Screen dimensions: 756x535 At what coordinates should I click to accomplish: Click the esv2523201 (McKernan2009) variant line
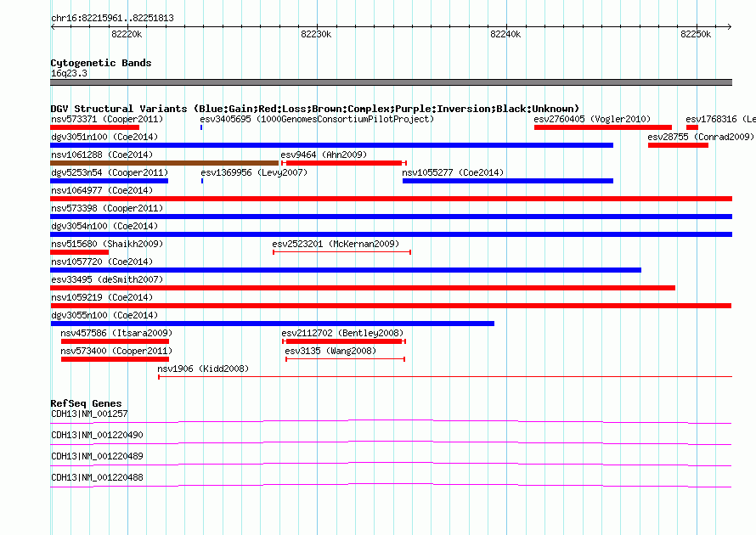[x=341, y=252]
